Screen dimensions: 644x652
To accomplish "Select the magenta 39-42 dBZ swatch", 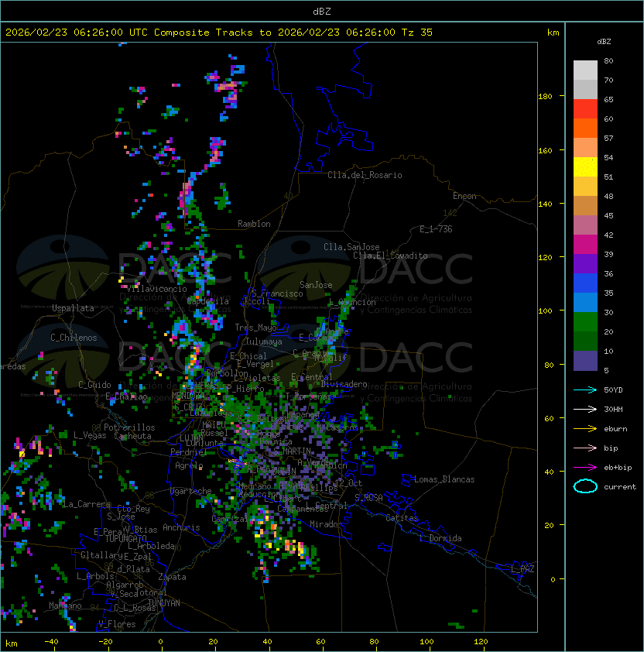I will [585, 245].
